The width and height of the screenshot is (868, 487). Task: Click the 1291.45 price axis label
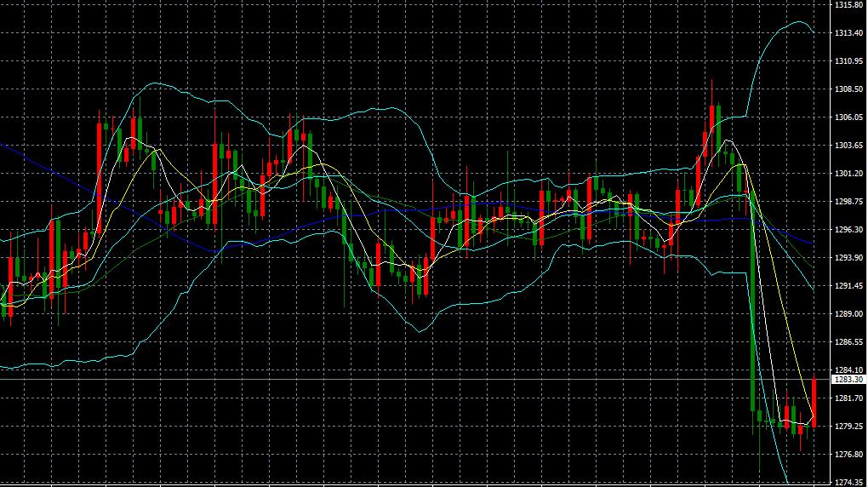848,286
